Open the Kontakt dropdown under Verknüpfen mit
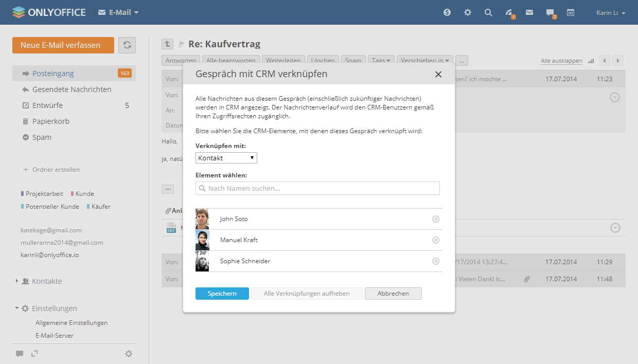This screenshot has width=638, height=364. point(226,158)
